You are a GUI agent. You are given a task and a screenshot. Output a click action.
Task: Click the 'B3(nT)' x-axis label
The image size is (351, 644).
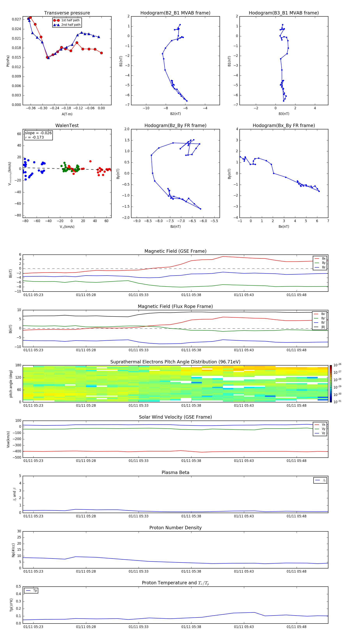point(284,114)
